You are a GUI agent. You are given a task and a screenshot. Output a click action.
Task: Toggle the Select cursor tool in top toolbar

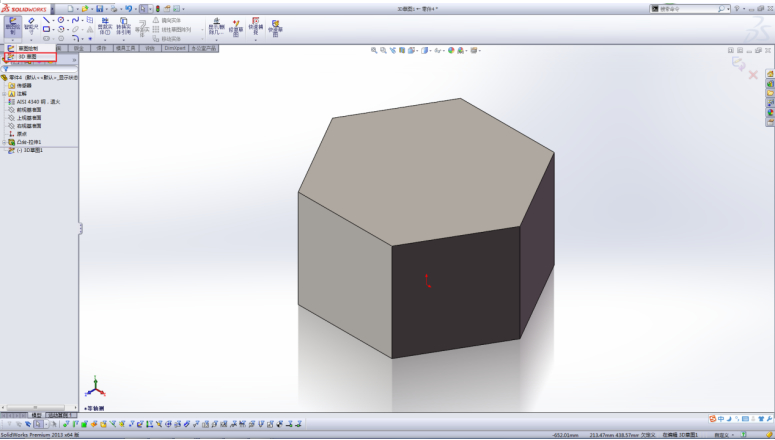(143, 9)
